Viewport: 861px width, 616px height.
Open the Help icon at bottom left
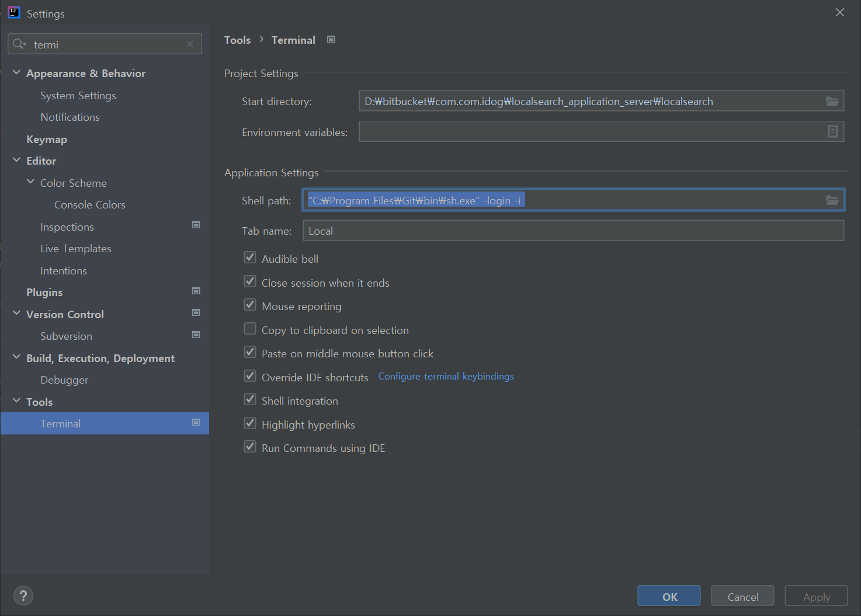pyautogui.click(x=23, y=596)
